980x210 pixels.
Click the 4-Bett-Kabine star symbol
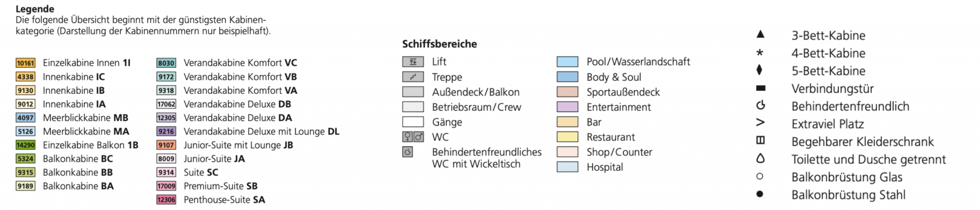760,53
